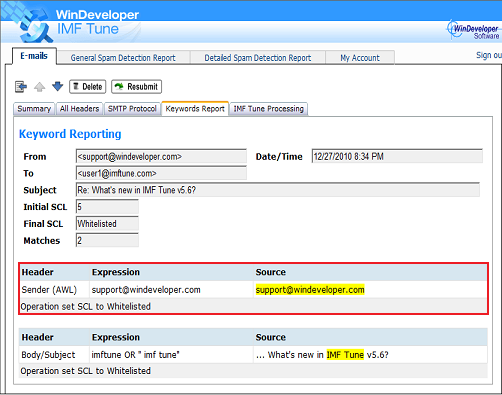
Task: Click first 'Operation set SCL to Whitelisted' row
Action: pyautogui.click(x=253, y=306)
